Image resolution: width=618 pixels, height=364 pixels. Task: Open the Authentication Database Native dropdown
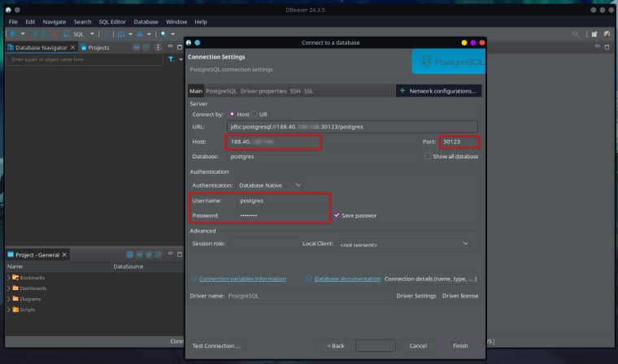269,185
